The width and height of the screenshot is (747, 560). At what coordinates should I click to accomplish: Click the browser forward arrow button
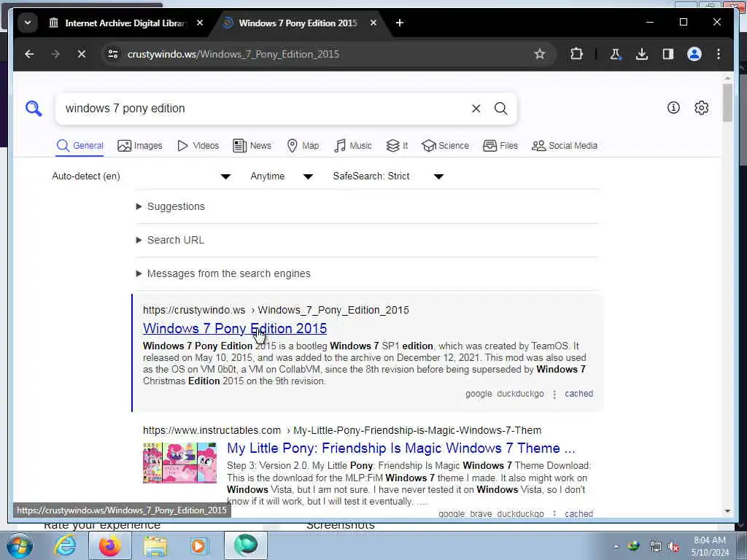click(55, 54)
